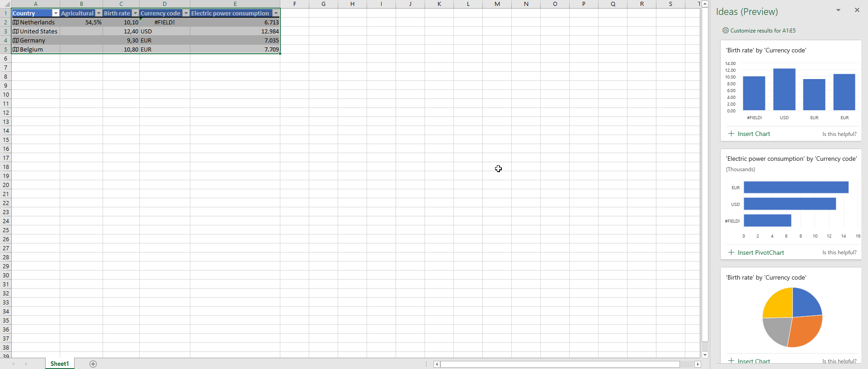Click the horizontal scrollbar track
Viewport: 868px width, 369px height.
point(560,364)
